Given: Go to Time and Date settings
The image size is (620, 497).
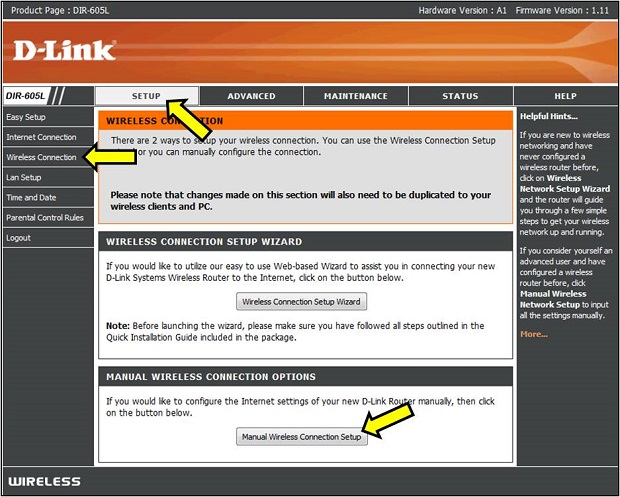Looking at the screenshot, I should click(48, 198).
